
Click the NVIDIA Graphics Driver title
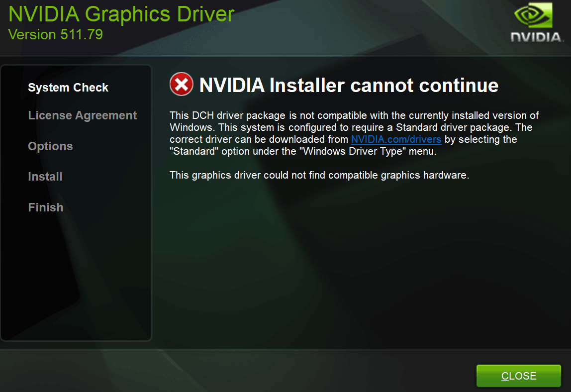tap(121, 14)
